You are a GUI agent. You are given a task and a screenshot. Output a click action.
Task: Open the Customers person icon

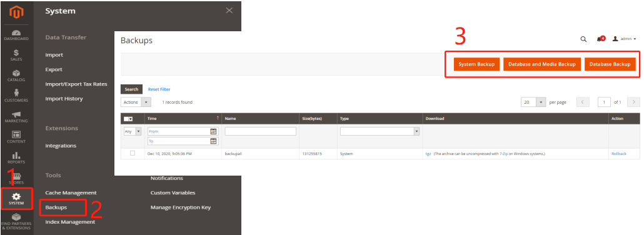coord(16,93)
